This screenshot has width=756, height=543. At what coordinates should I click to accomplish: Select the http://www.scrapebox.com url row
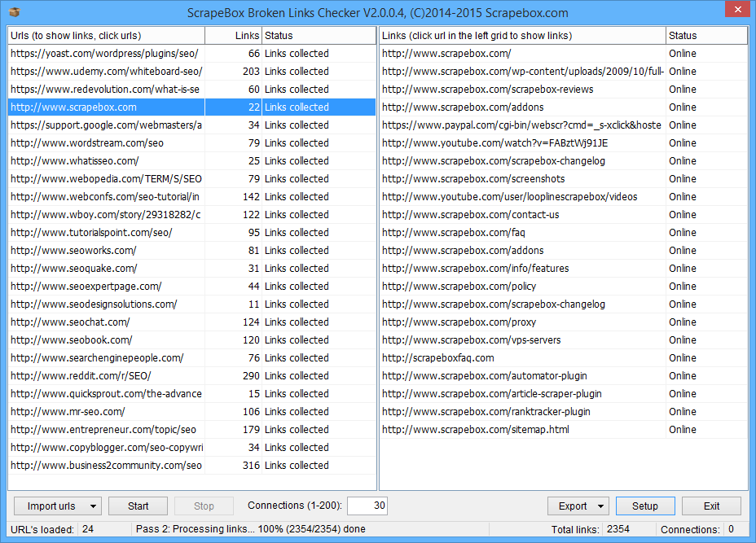(191, 107)
